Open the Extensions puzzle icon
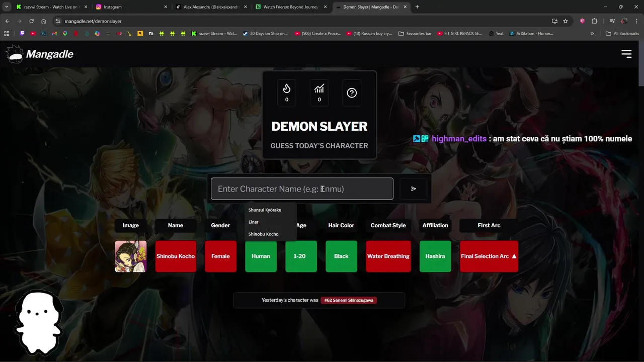Image resolution: width=644 pixels, height=362 pixels. (595, 21)
